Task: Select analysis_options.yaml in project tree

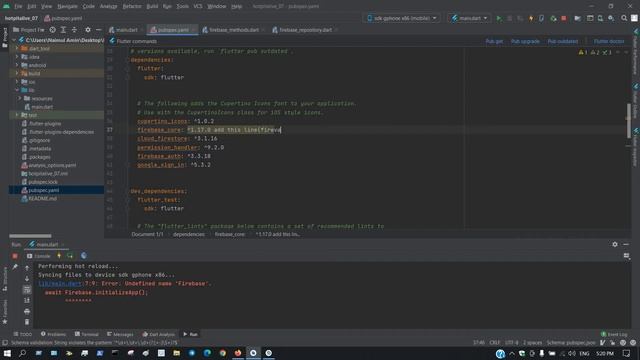Action: coord(52,165)
